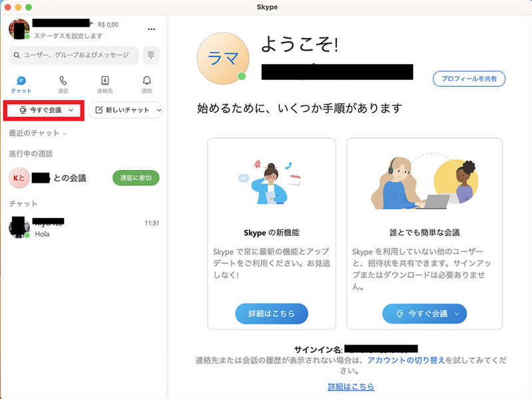Click the camera icon inside blue 今すぐ会議 button

tap(399, 314)
